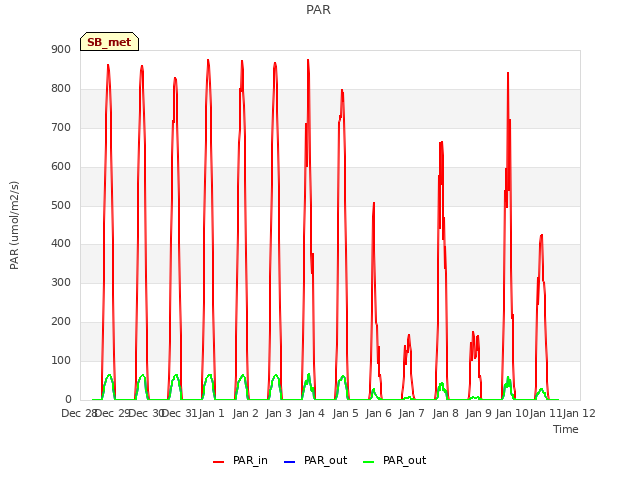Click the Jan 3 x-axis date label
The image size is (640, 480).
(279, 413)
